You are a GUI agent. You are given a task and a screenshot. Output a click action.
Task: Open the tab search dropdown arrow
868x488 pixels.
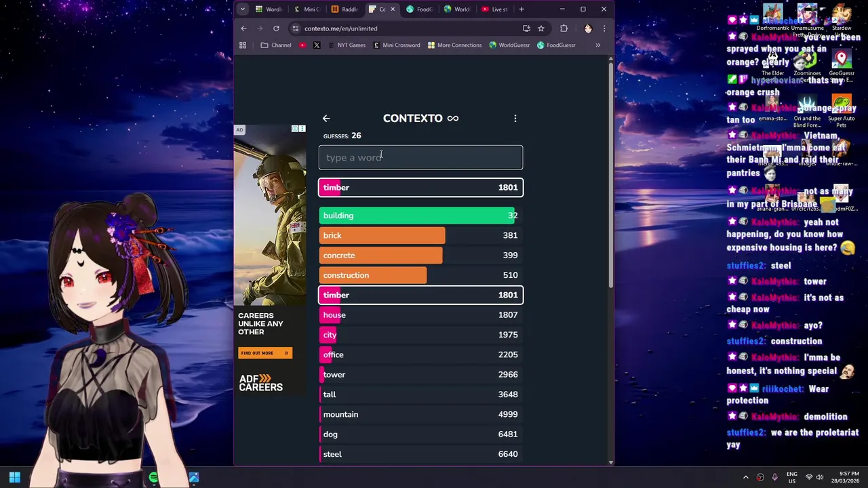[x=243, y=9]
